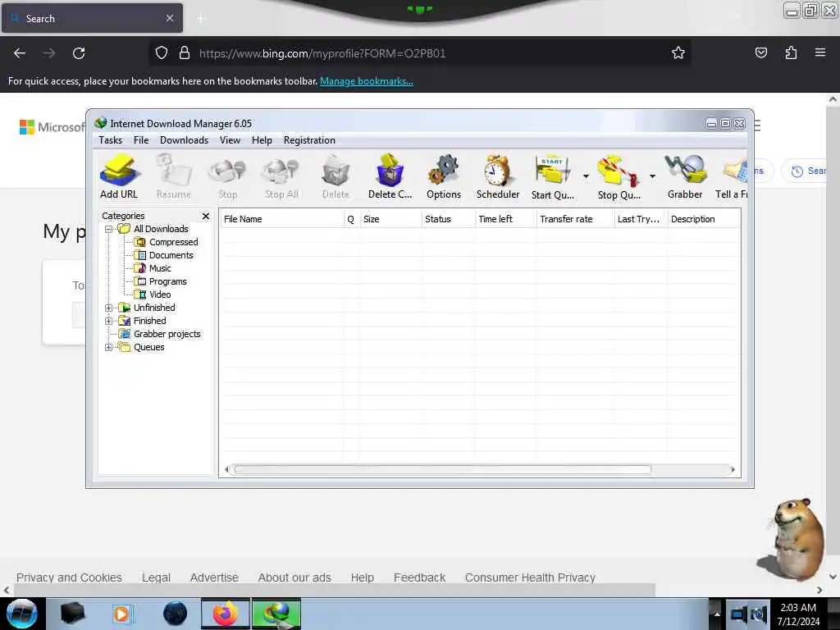Sort by the Description column header

pos(704,219)
